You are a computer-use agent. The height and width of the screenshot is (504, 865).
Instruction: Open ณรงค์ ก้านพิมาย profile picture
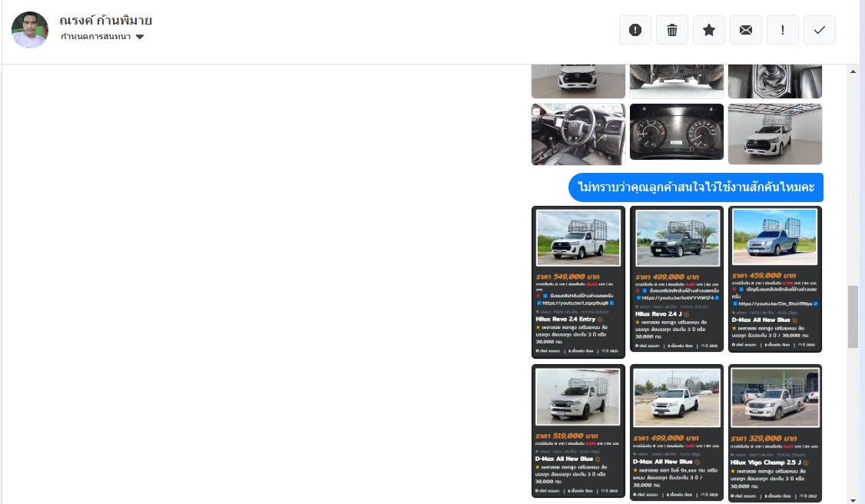tap(30, 30)
